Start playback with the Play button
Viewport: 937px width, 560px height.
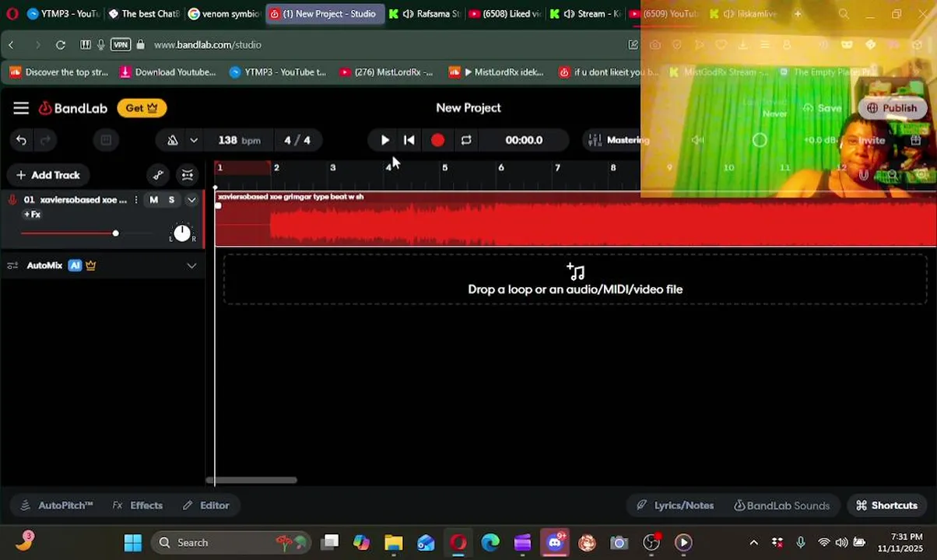click(x=384, y=140)
